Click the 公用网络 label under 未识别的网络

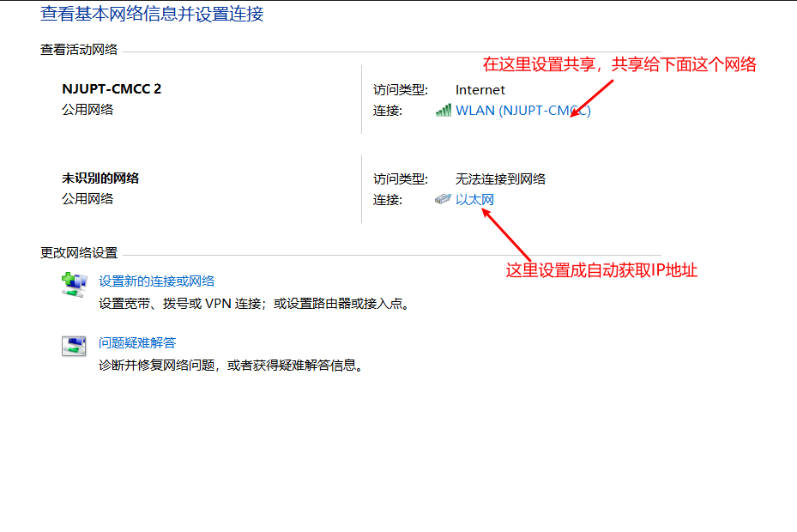click(88, 198)
